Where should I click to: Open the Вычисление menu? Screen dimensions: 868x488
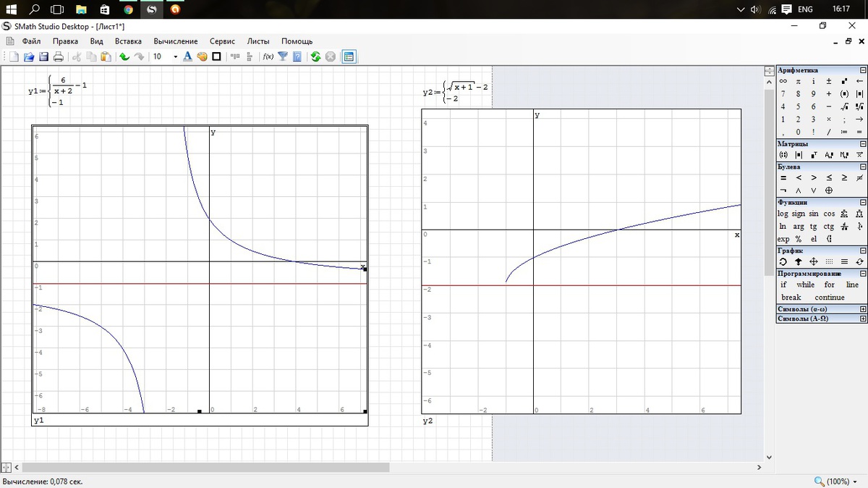point(175,41)
